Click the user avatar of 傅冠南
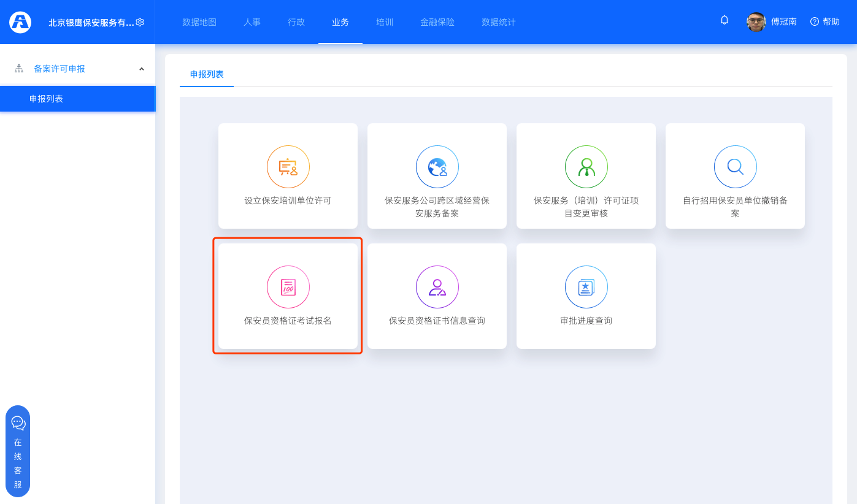857x504 pixels. 756,22
